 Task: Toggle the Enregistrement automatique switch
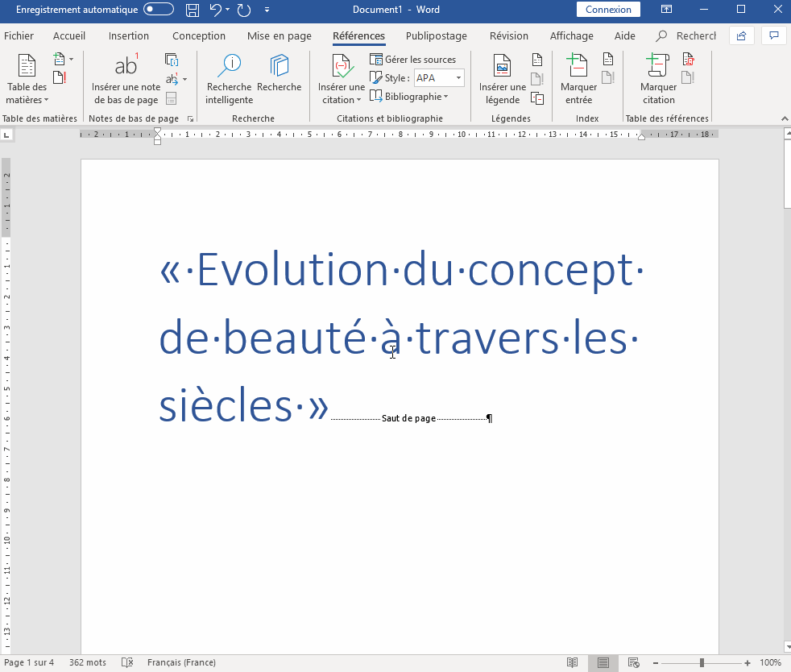coord(158,10)
